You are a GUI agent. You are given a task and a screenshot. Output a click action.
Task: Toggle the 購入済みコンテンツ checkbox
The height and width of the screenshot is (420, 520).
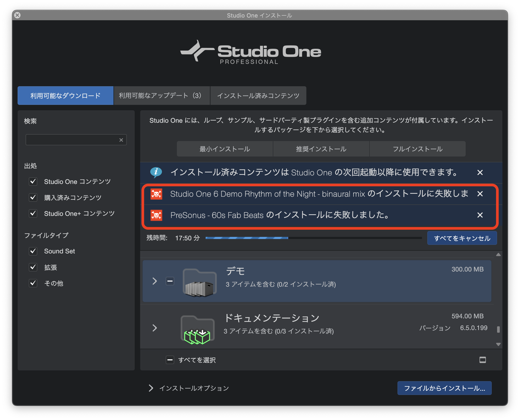(x=33, y=197)
